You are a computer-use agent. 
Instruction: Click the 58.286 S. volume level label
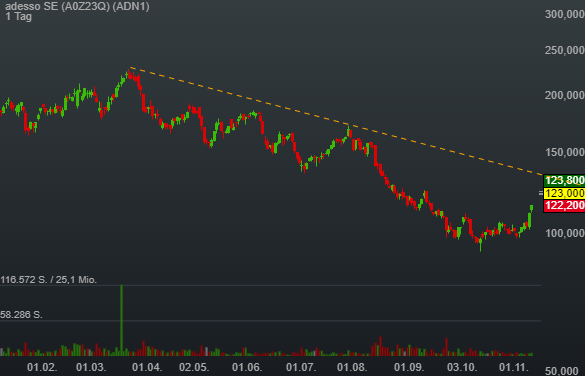point(21,315)
